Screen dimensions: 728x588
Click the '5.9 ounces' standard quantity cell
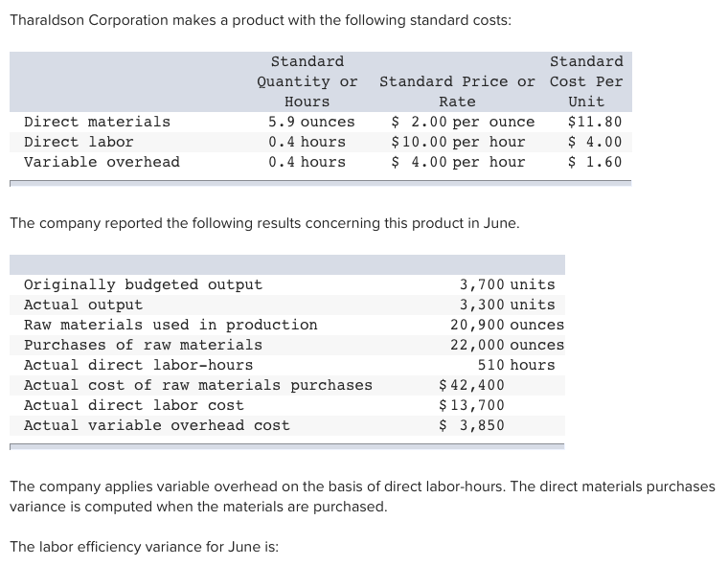[311, 122]
